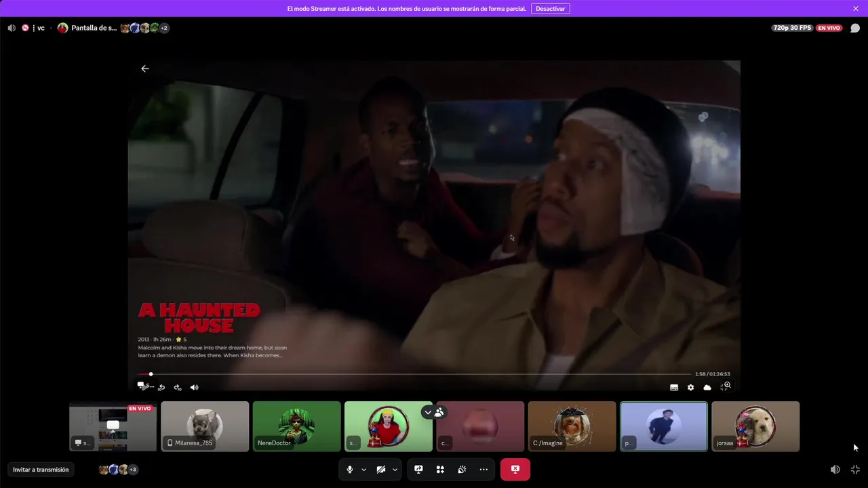Click the back arrow in the player
Viewport: 868px width, 488px height.
tap(144, 68)
